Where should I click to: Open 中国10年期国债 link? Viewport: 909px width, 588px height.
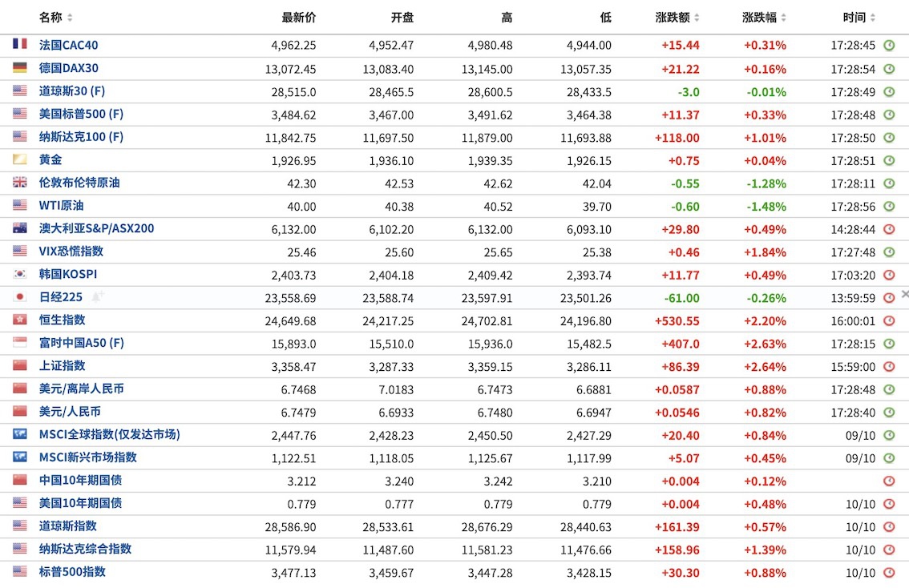click(x=81, y=480)
